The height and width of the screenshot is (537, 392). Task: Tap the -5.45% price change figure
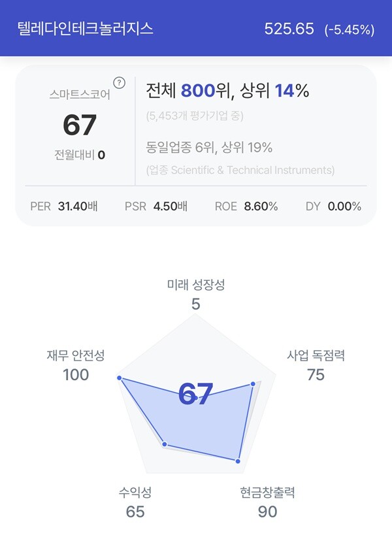(x=350, y=30)
